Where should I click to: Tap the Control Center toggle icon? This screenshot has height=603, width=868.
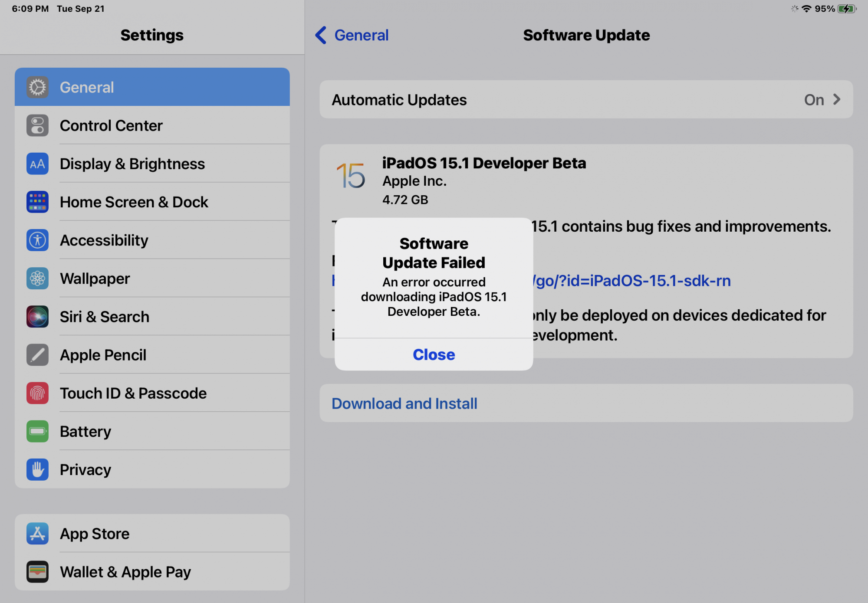pyautogui.click(x=37, y=125)
